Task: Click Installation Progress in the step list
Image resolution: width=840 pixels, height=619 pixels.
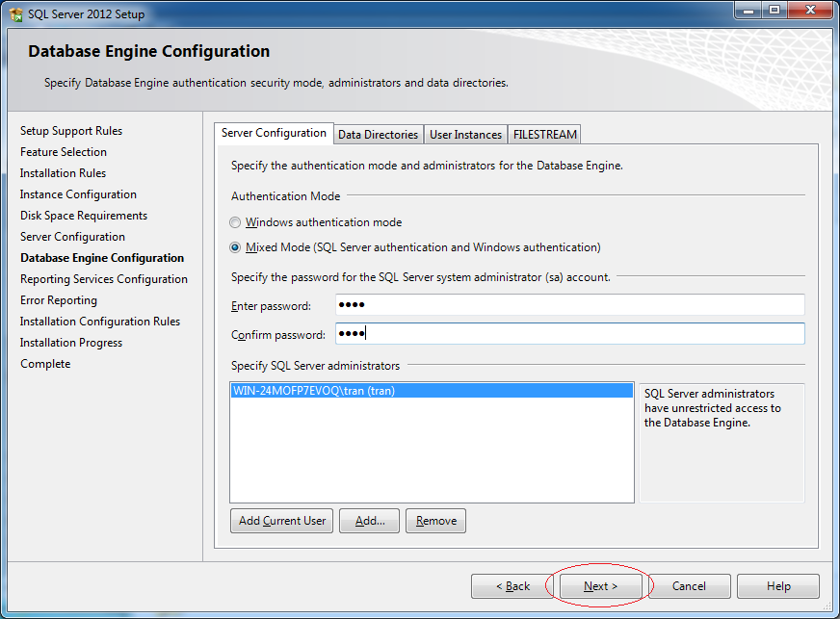Action: tap(71, 343)
